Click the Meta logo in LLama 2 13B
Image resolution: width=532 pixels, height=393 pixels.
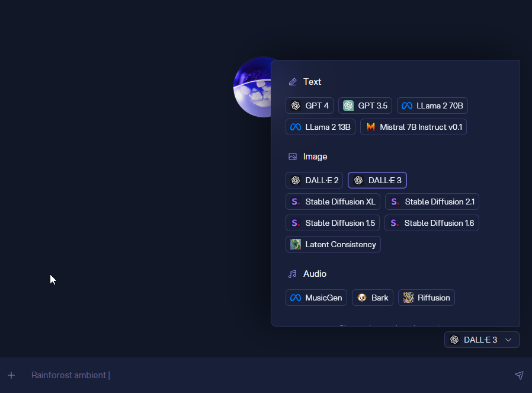click(x=296, y=127)
